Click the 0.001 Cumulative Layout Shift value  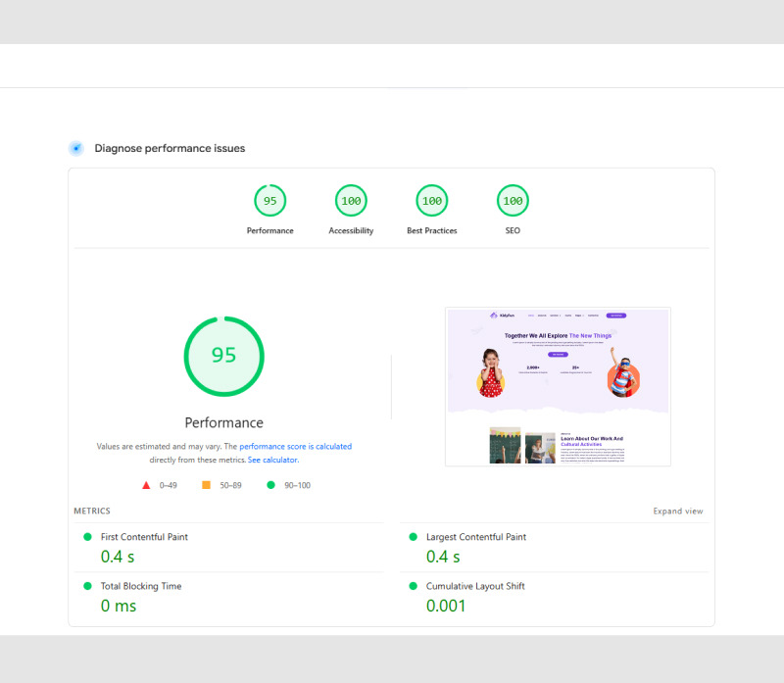tap(446, 606)
